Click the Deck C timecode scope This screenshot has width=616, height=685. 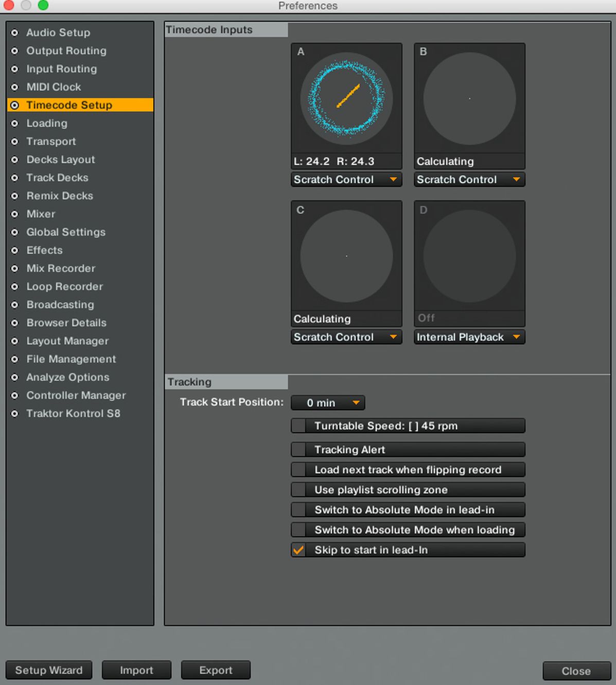coord(346,255)
